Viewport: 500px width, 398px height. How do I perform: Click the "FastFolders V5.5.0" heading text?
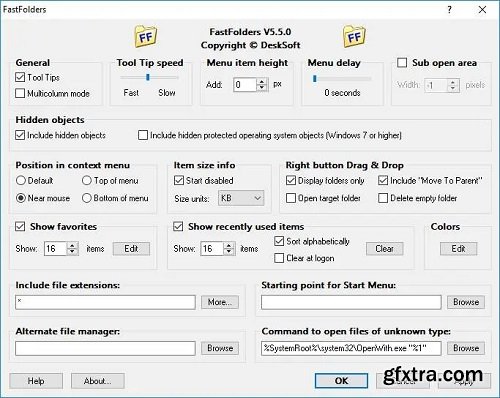250,32
